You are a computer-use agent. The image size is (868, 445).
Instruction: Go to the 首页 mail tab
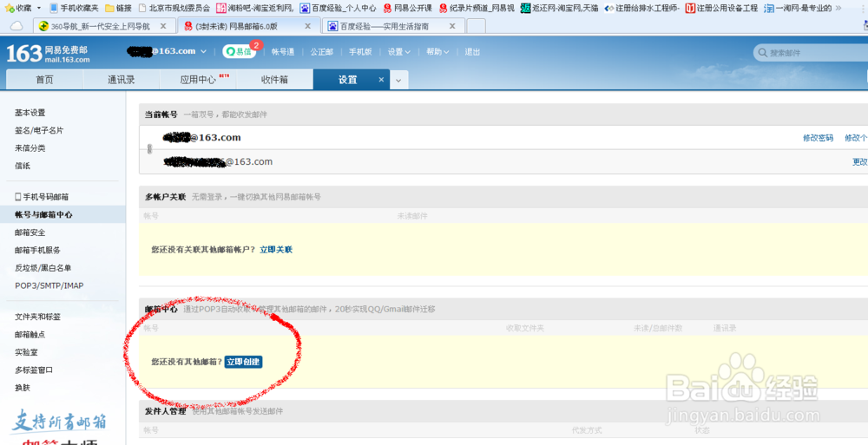44,80
